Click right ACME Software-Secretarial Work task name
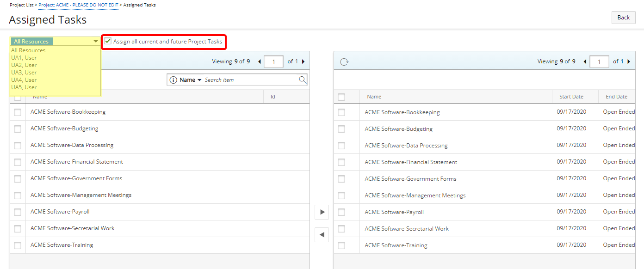The image size is (644, 269). click(x=407, y=229)
